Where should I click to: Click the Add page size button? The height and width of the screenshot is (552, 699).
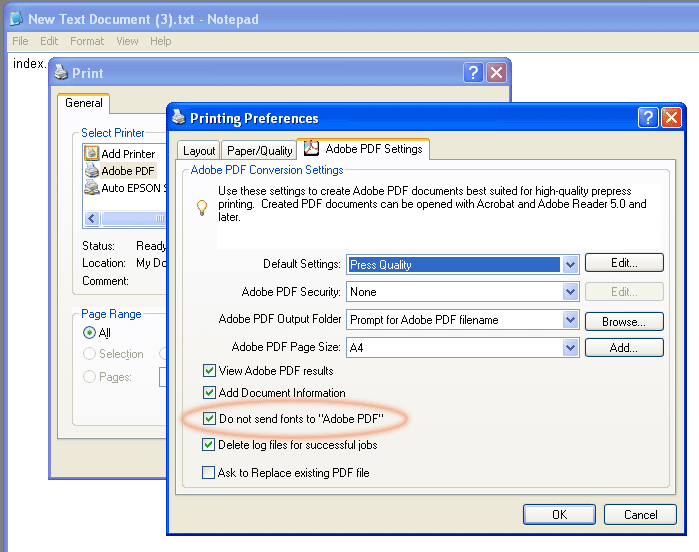[x=624, y=347]
